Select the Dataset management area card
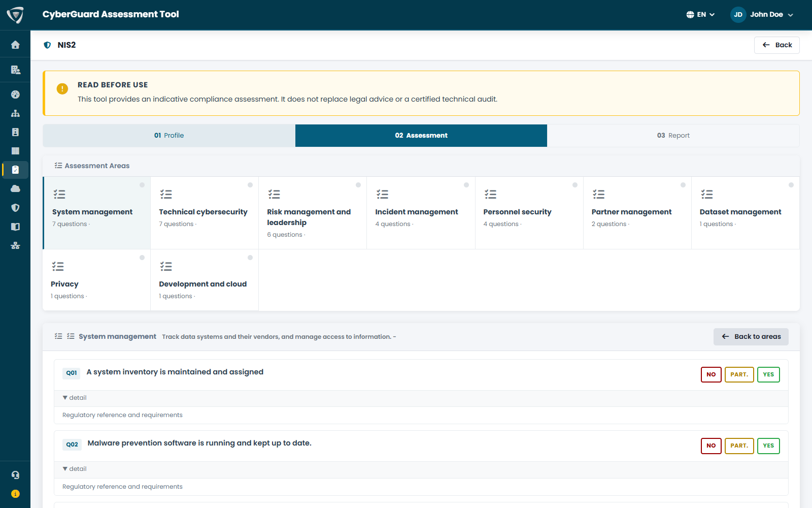The width and height of the screenshot is (812, 508). pos(746,213)
